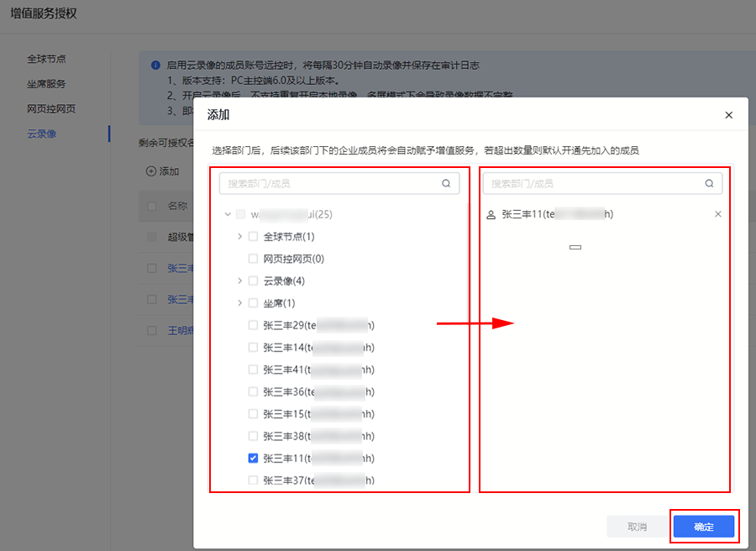This screenshot has width=756, height=551.
Task: Click the user icon beside selected 张三丰11
Action: 491,215
